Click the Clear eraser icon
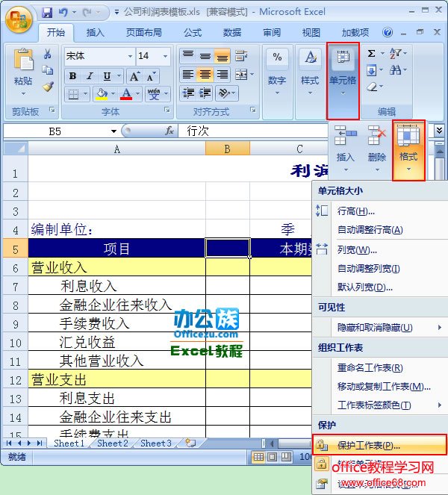Screen dimensions: 448x495 (x=373, y=87)
